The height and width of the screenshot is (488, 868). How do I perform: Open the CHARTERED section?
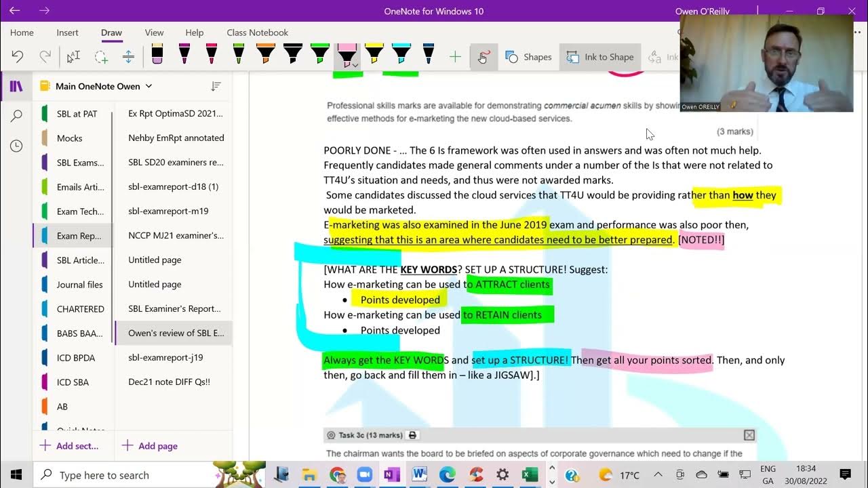pyautogui.click(x=72, y=309)
